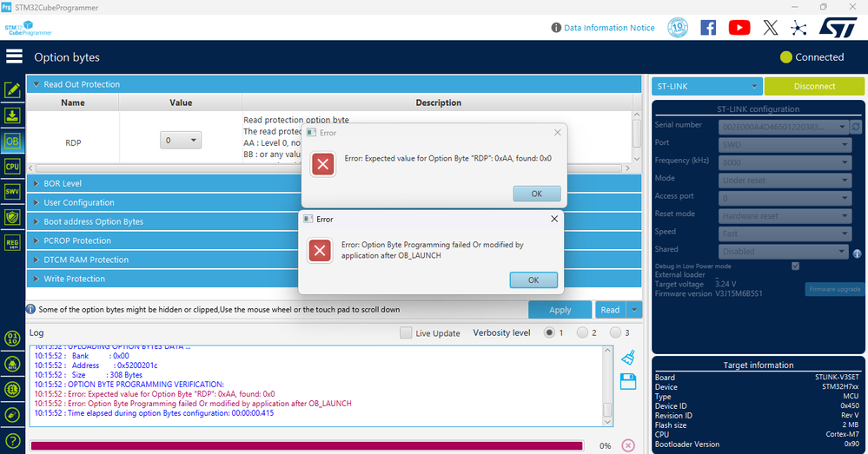Open the beta bell sidebar icon
Image resolution: width=868 pixels, height=454 pixels.
click(x=12, y=364)
